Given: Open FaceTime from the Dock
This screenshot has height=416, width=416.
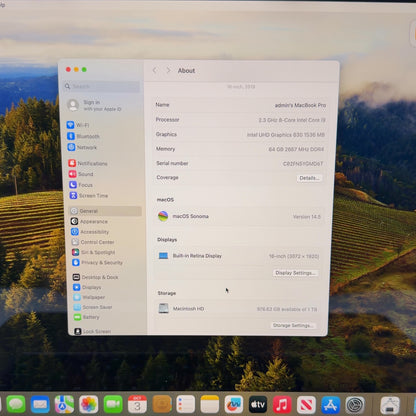Looking at the screenshot, I should pos(113,404).
